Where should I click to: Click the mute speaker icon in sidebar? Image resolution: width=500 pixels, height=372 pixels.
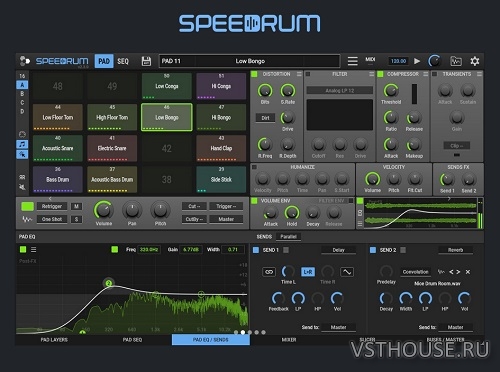[x=22, y=187]
